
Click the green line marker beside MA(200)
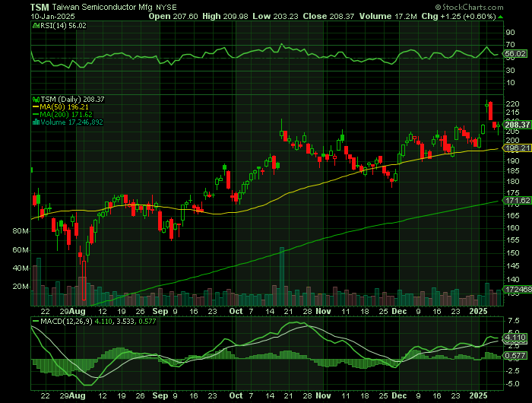pos(36,114)
